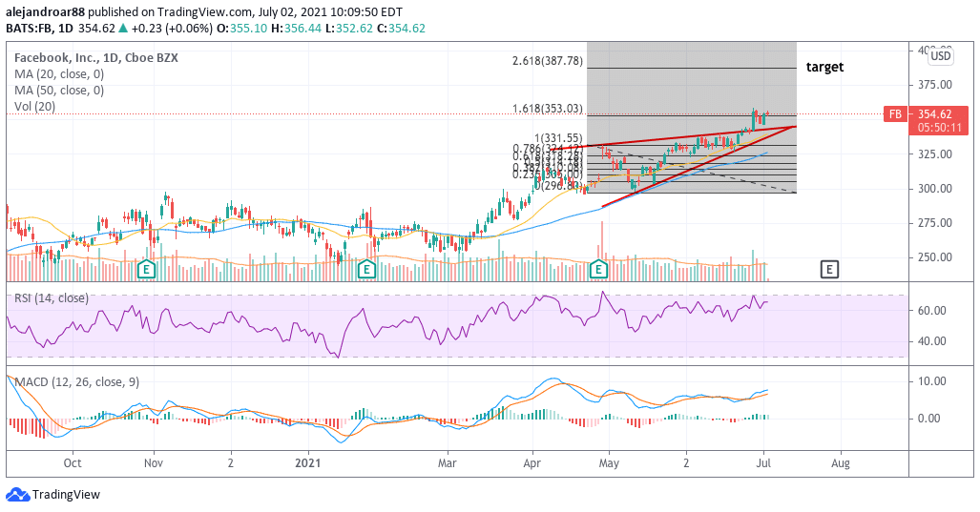Click the 354.62 current price label
This screenshot has width=980, height=512.
934,114
